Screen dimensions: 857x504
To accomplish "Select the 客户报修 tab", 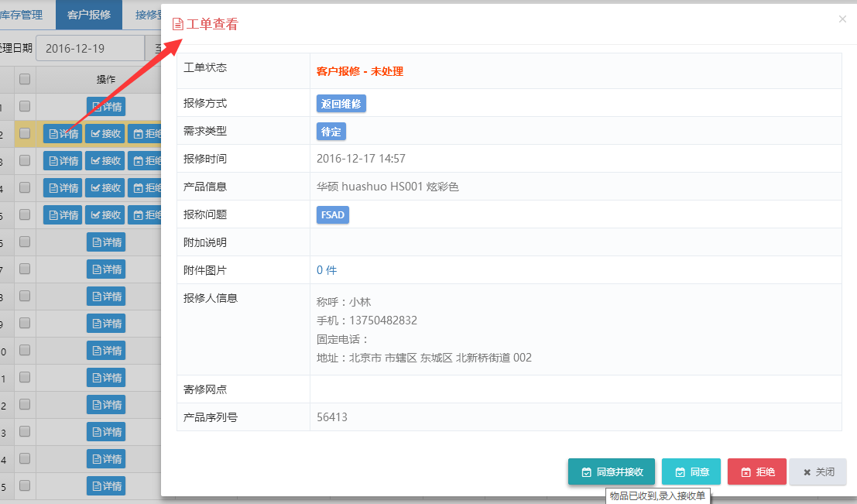I will click(x=89, y=15).
